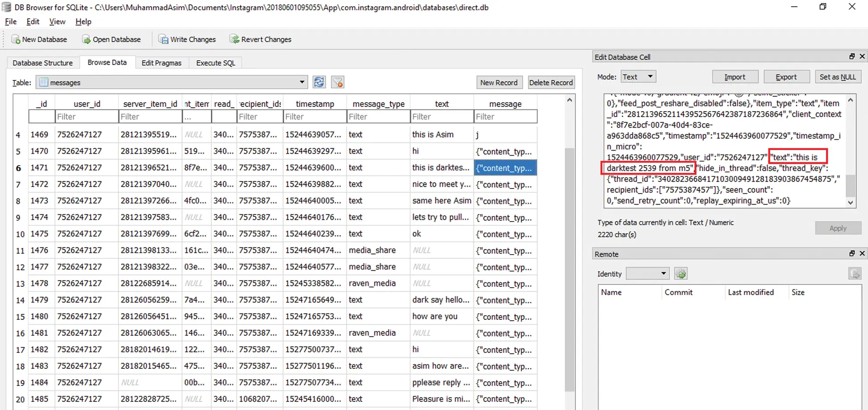The image size is (868, 410).
Task: Click Write Changes in the toolbar
Action: pyautogui.click(x=187, y=39)
